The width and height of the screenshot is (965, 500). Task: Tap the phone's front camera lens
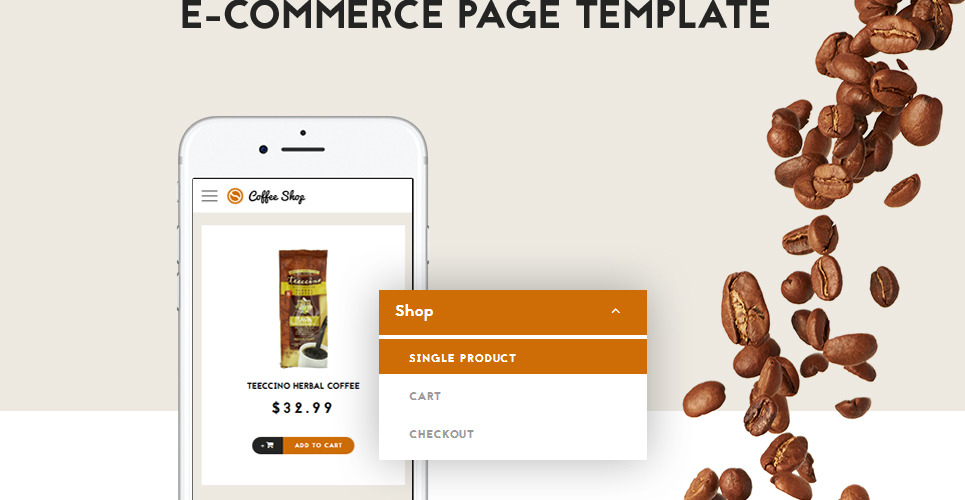pos(263,149)
